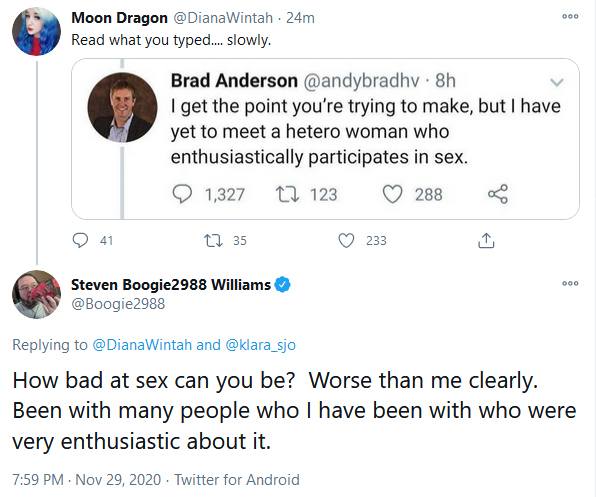This screenshot has height=497, width=596.
Task: Open the @Boogie2988 handle
Action: point(118,304)
